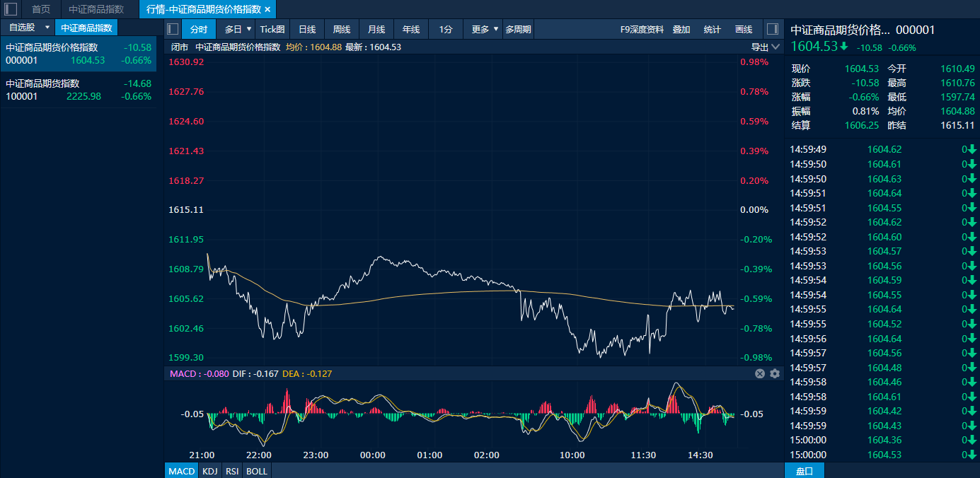This screenshot has width=980, height=478.
Task: Click the 最低 value 1597.74
Action: click(x=958, y=97)
